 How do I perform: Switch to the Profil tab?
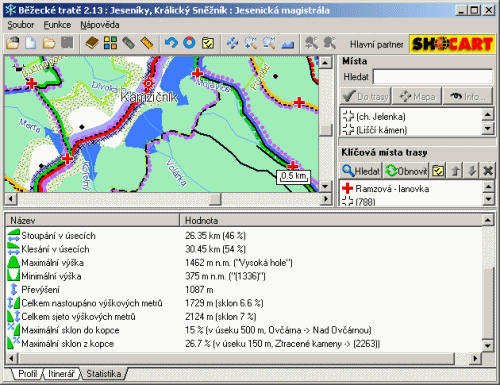[x=27, y=374]
